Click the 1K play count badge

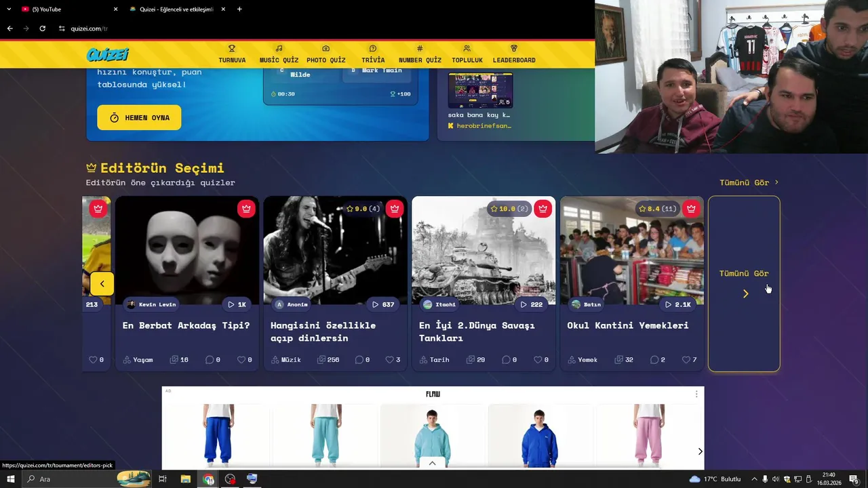237,304
